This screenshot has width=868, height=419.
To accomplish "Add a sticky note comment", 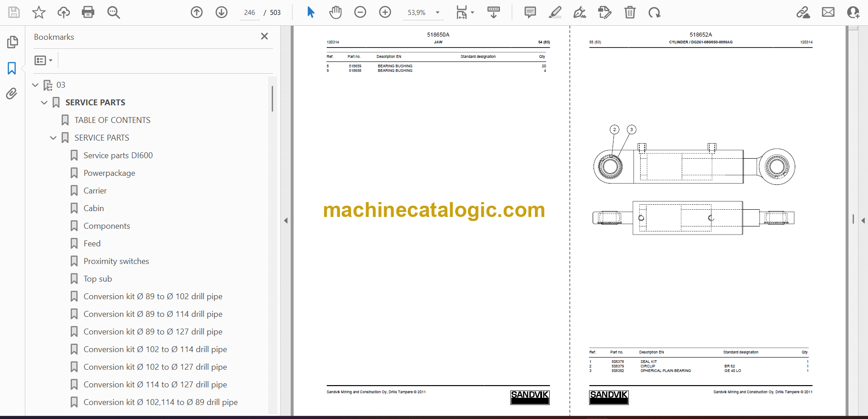I will [530, 12].
